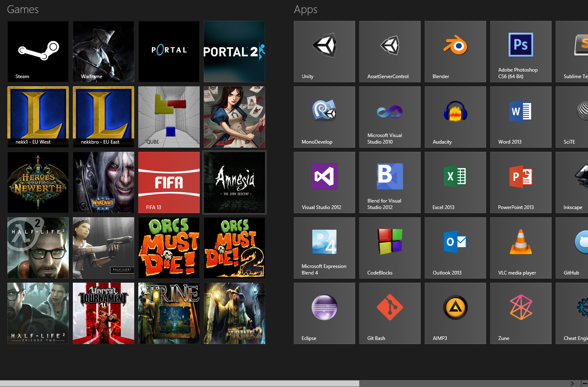Launch Inkscape tile
588x387 pixels.
[572, 182]
